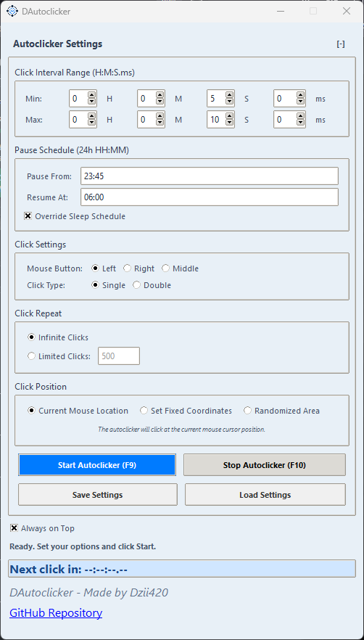Decrease the Max milliseconds value
The width and height of the screenshot is (364, 640).
(x=301, y=123)
